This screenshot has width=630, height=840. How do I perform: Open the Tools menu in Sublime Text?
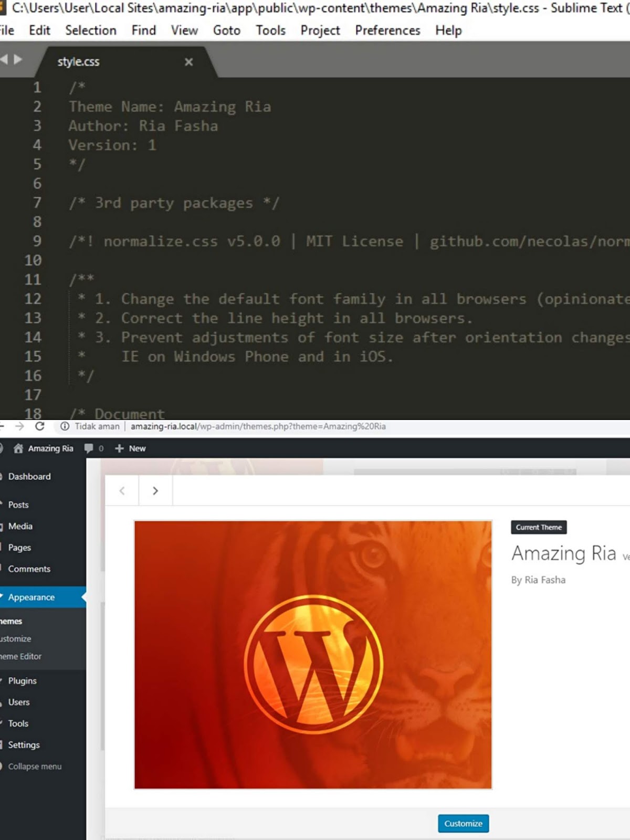point(271,30)
